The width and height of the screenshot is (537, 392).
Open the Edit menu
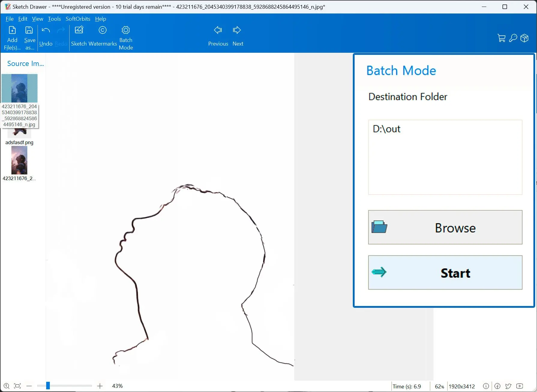(23, 19)
